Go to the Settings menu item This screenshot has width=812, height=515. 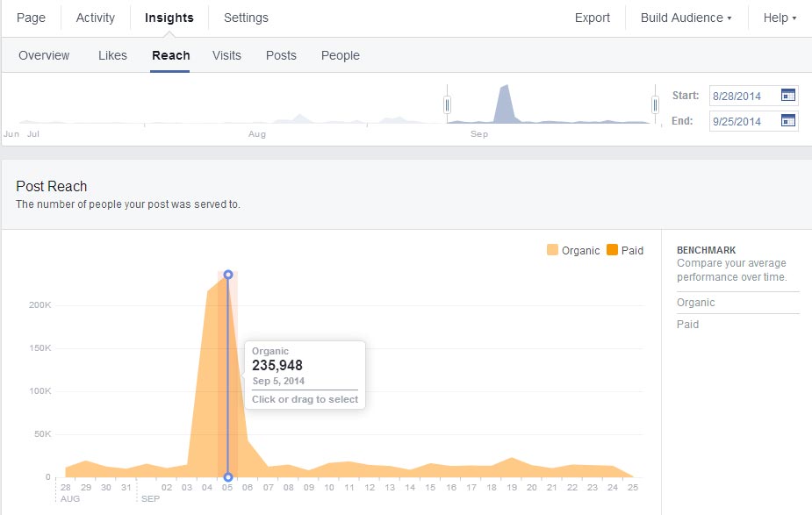pyautogui.click(x=246, y=18)
